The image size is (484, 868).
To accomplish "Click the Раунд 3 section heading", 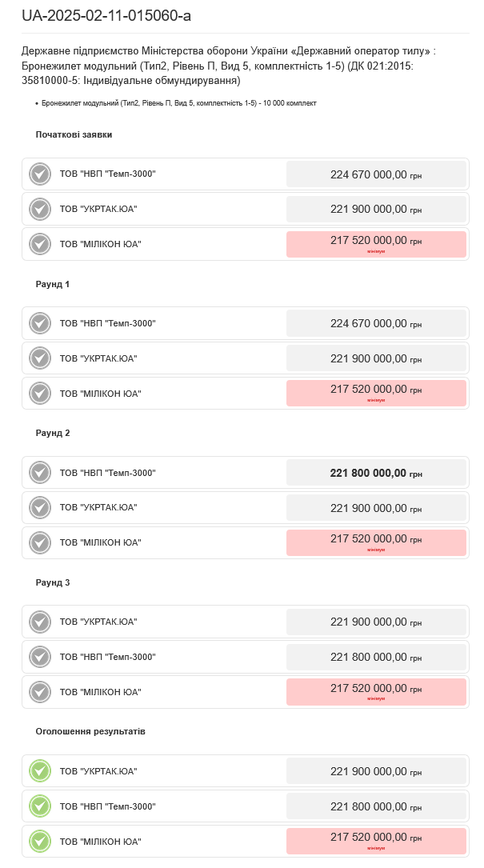I will (x=53, y=582).
